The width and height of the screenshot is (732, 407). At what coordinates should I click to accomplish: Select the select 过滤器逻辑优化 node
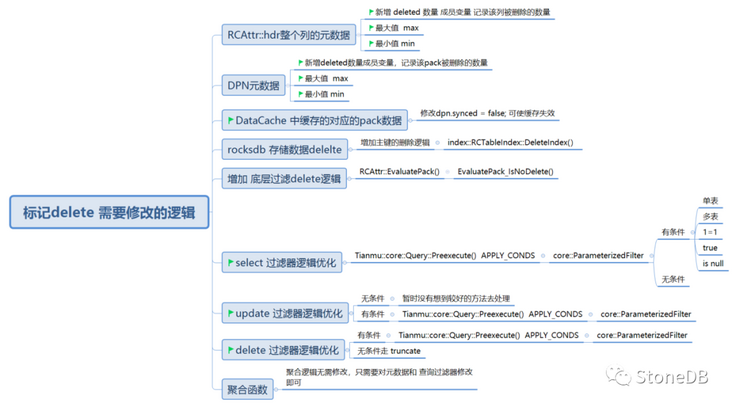pos(282,263)
